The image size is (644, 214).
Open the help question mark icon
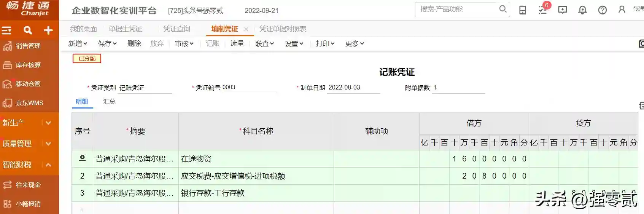tap(603, 10)
